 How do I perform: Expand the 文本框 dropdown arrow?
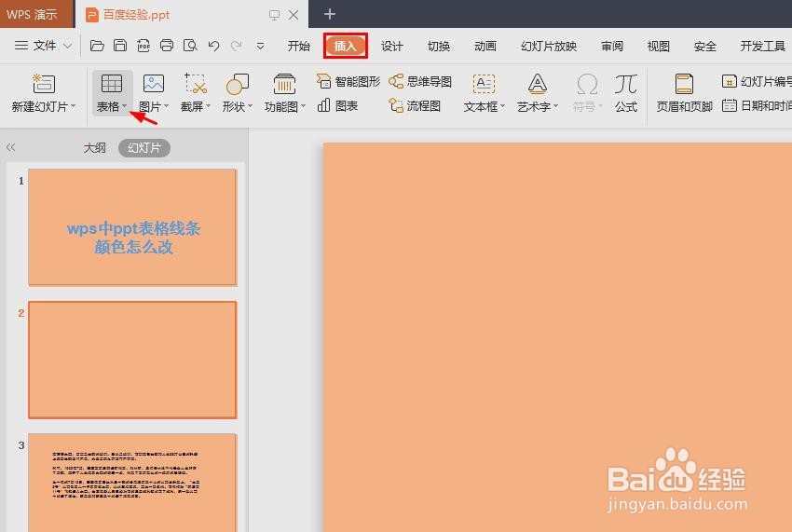point(502,106)
